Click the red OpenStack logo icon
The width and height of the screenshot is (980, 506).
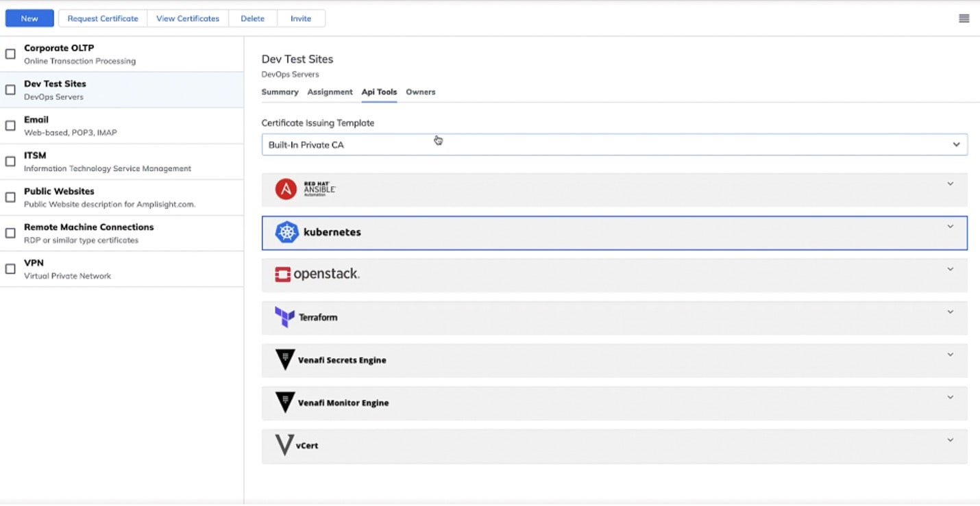[x=282, y=275]
